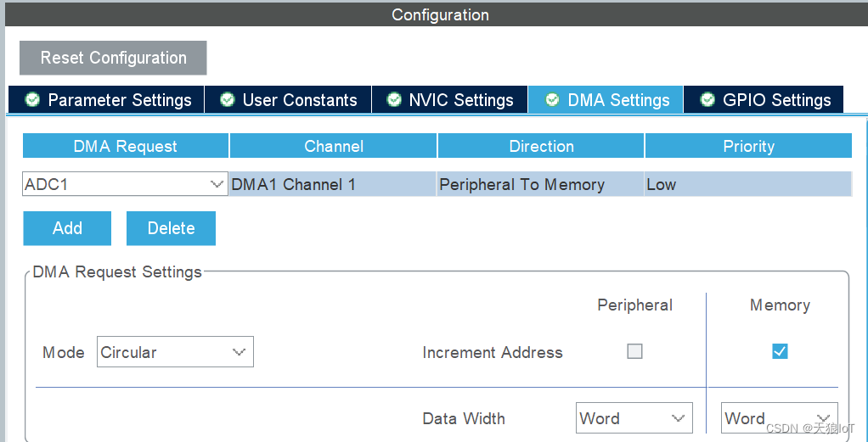Open Memory data width Word dropdown
Viewport: 868px width, 442px height.
[x=780, y=417]
